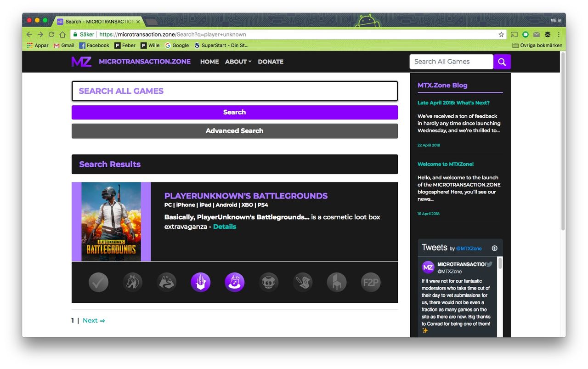
Task: Open the MICROTRANSACTION.ZONE header link
Action: pos(145,62)
